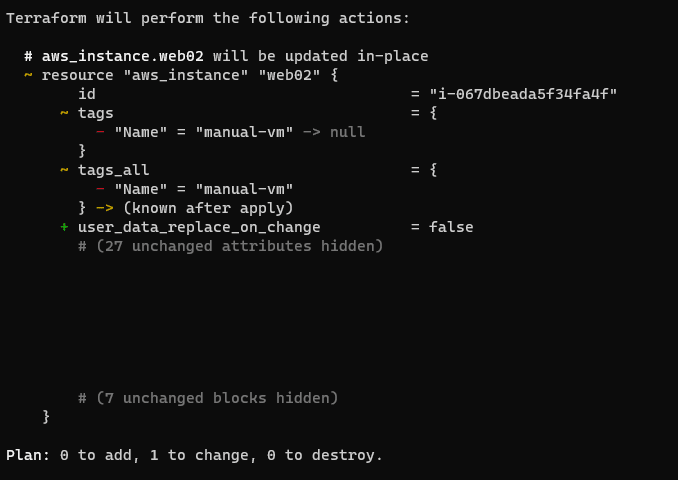Click the aws_instance.web02 heading text

pos(122,56)
